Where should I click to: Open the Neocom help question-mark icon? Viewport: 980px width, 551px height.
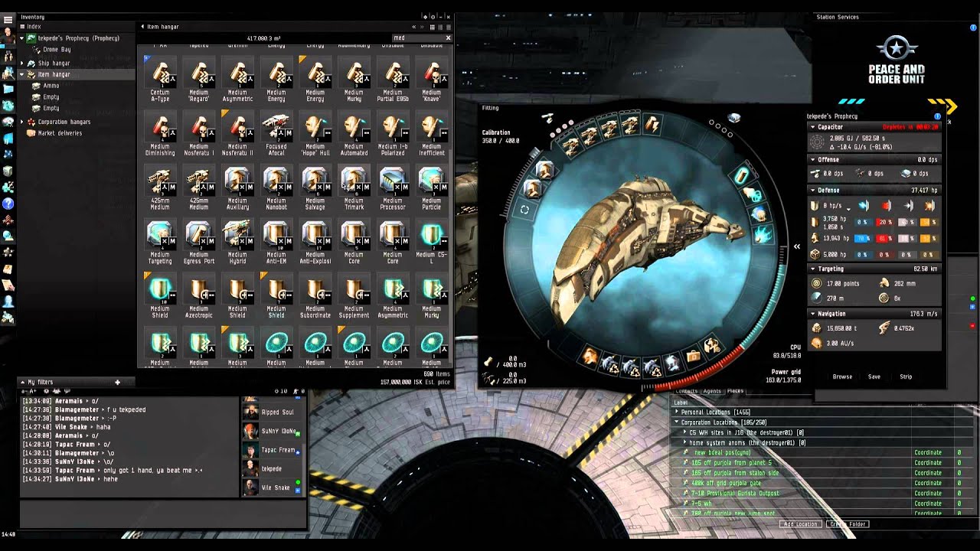(x=8, y=204)
